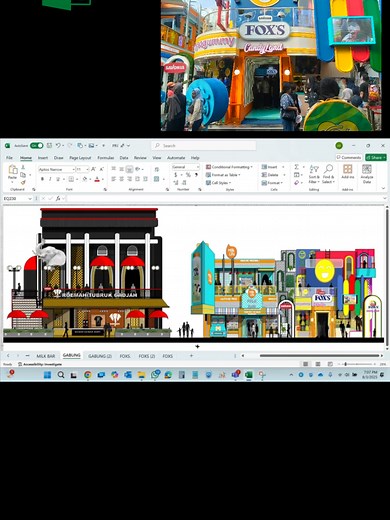390x520 pixels.
Task: Undo the last action
Action: tap(58, 146)
